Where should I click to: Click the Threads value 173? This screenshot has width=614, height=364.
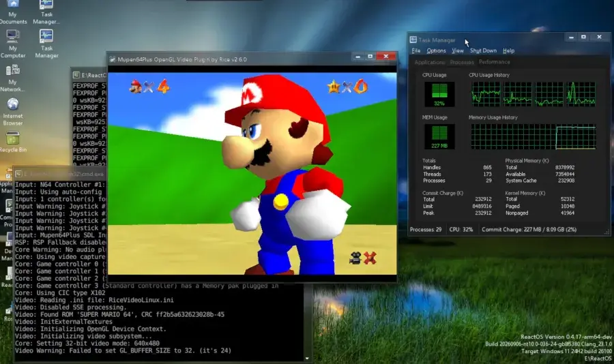487,175
